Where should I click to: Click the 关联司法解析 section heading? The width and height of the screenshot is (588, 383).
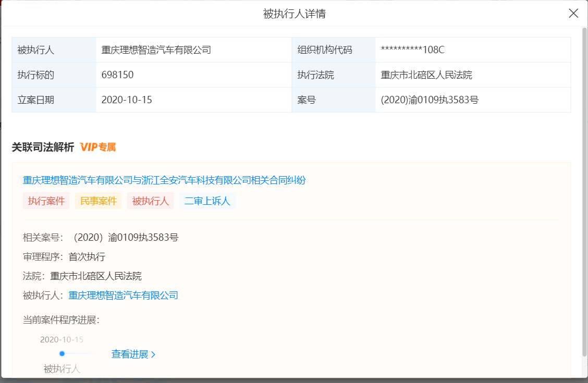click(43, 147)
